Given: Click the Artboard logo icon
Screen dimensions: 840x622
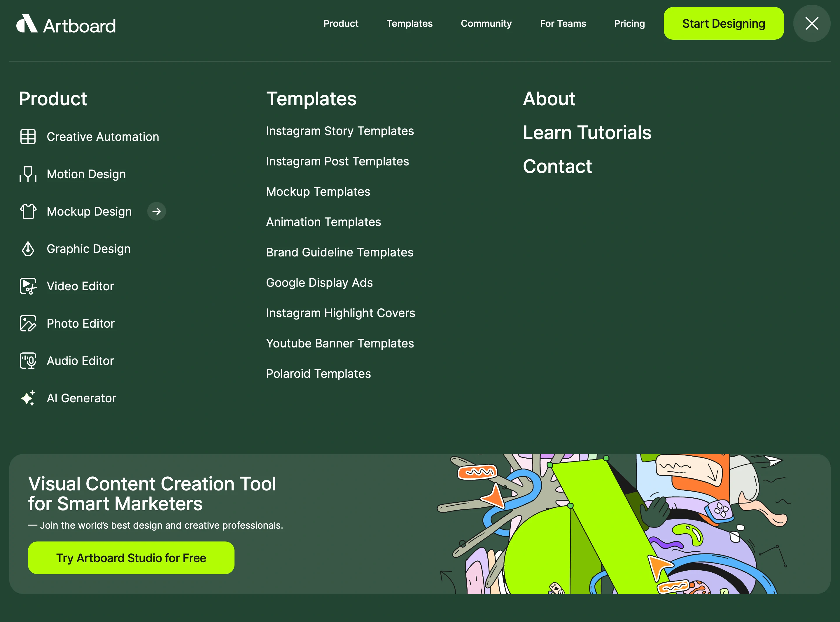Looking at the screenshot, I should tap(27, 24).
